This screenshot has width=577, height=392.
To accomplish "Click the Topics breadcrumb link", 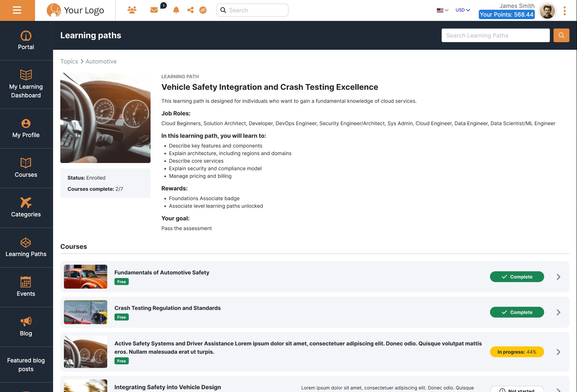I will 69,62.
